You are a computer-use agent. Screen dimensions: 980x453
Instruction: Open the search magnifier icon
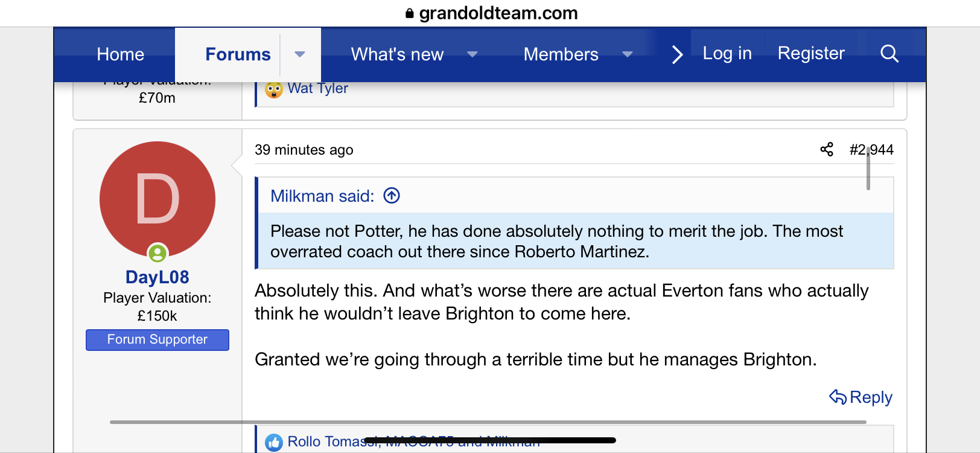[x=889, y=54]
